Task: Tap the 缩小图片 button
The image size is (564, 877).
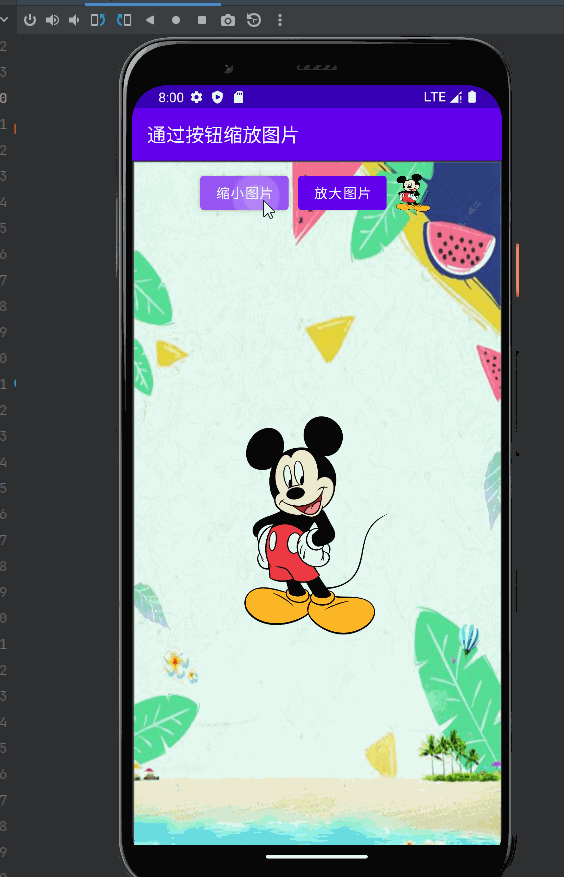Action: 244,193
